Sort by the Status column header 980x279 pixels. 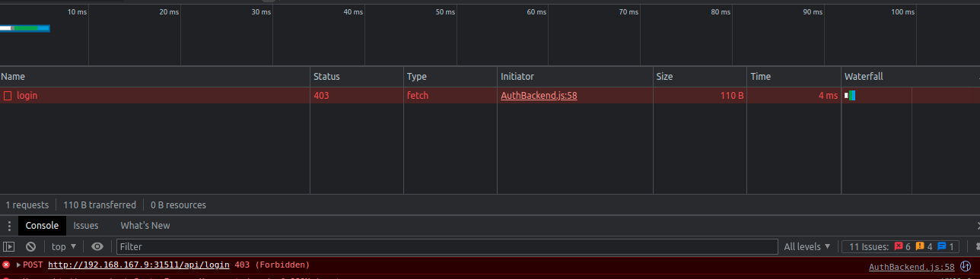(357, 77)
